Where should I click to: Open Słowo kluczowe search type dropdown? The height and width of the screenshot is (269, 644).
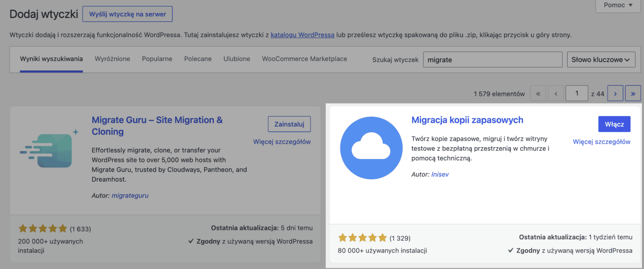tap(601, 60)
